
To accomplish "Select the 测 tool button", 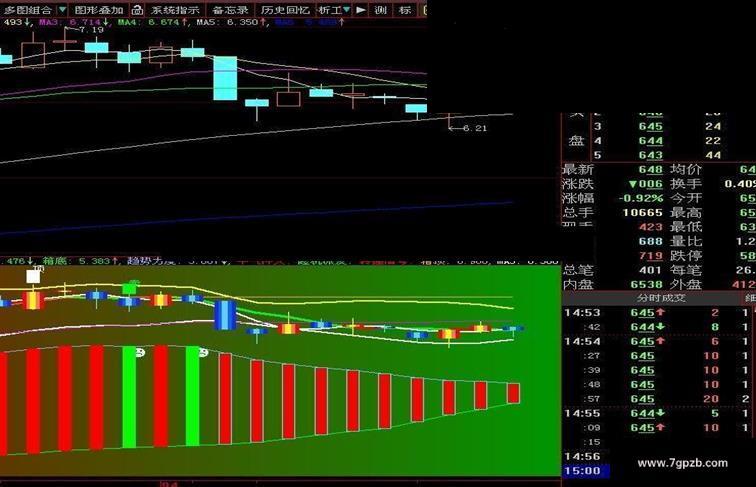I will point(380,10).
